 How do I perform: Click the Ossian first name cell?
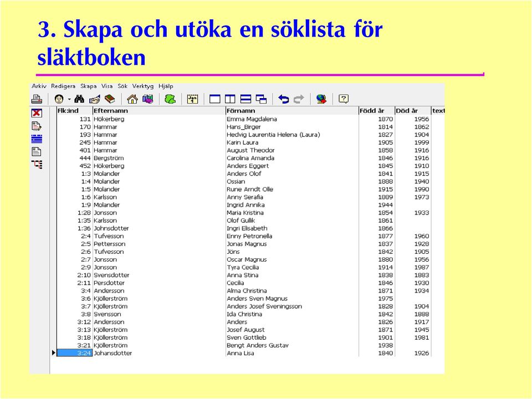point(292,182)
